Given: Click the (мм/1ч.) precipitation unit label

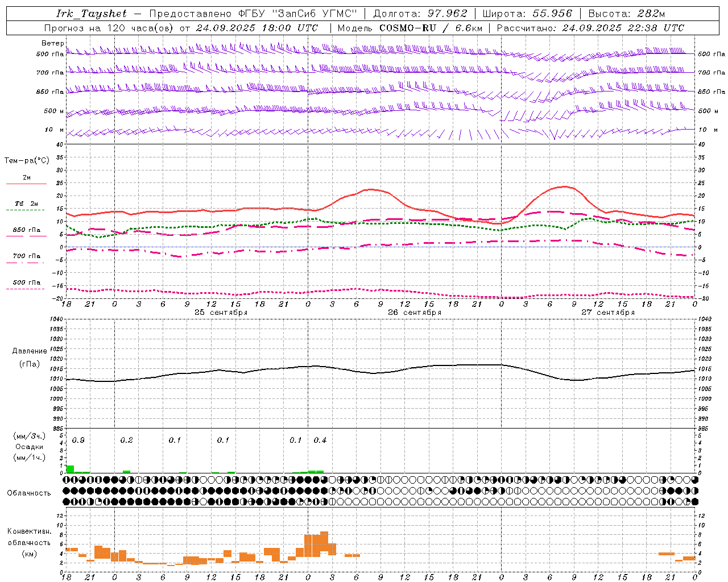Looking at the screenshot, I should point(30,458).
